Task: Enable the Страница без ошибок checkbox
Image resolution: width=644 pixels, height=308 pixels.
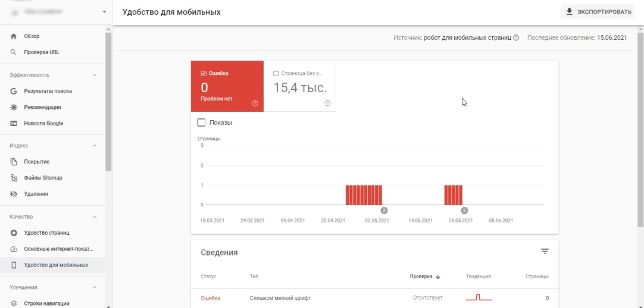Action: [x=276, y=73]
